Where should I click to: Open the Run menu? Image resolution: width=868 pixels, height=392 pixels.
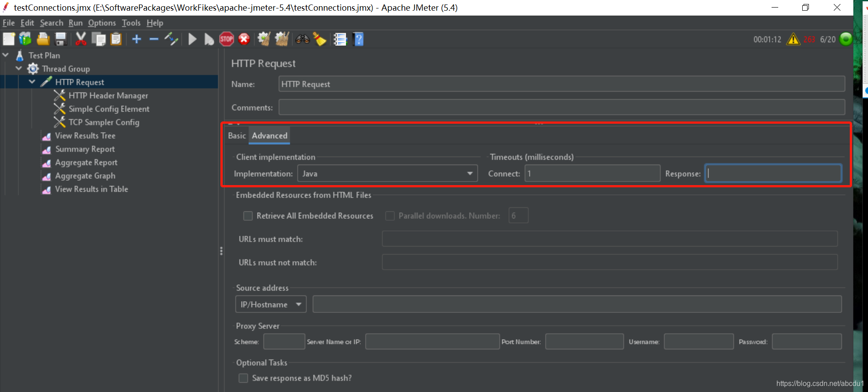[76, 23]
